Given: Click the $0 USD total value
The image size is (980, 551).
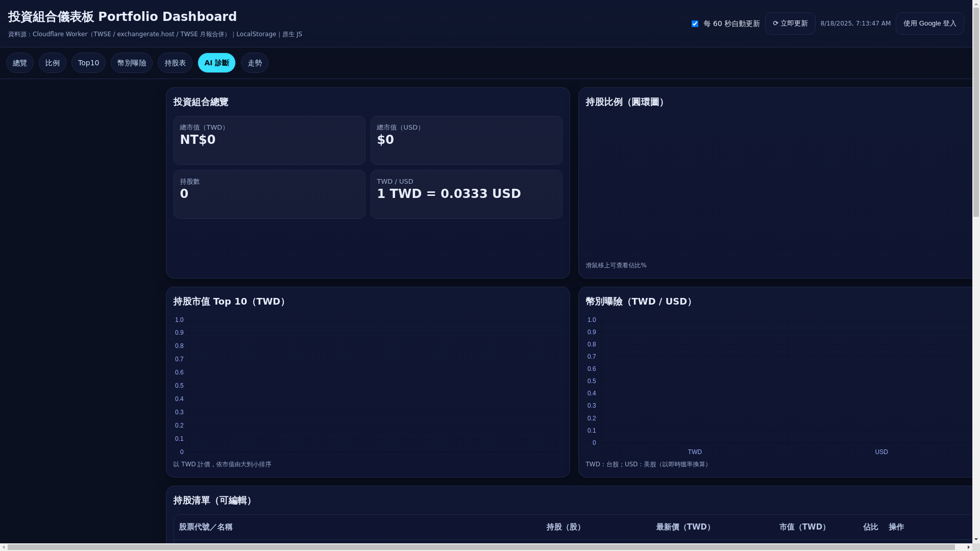Looking at the screenshot, I should coord(385,140).
